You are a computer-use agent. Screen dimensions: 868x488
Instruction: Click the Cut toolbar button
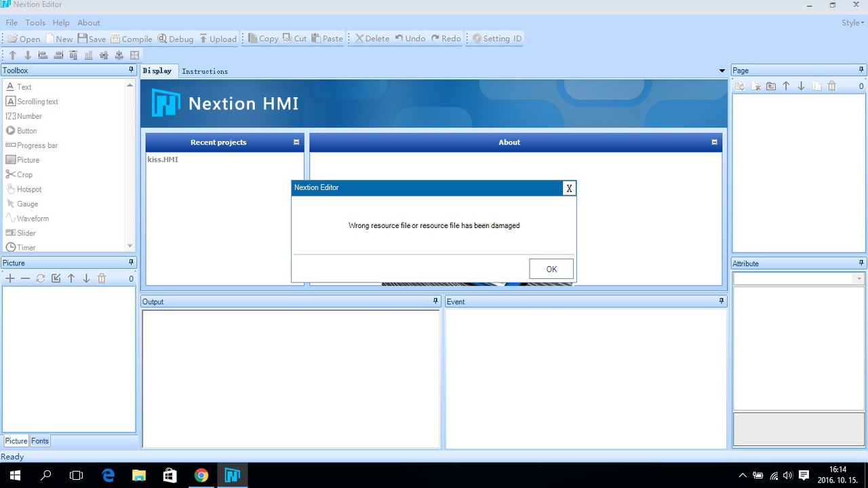pyautogui.click(x=295, y=39)
